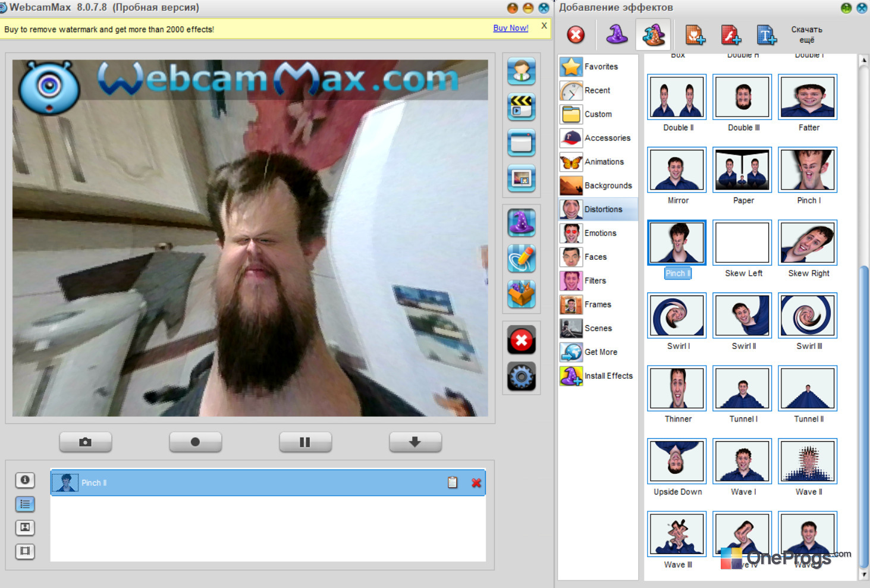Image resolution: width=870 pixels, height=588 pixels.
Task: Open effects via the purple wizard hat button
Action: [522, 223]
